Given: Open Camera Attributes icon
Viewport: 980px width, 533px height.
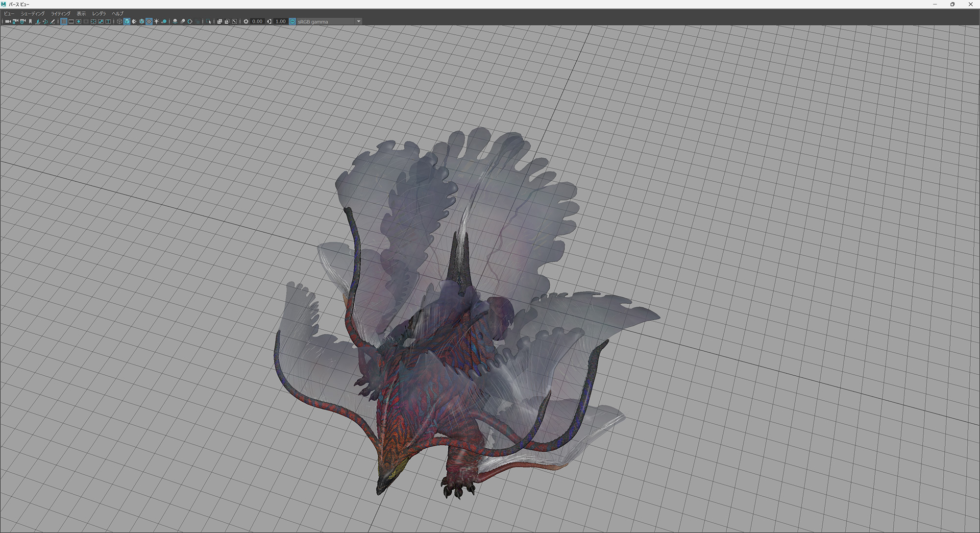Looking at the screenshot, I should point(23,22).
